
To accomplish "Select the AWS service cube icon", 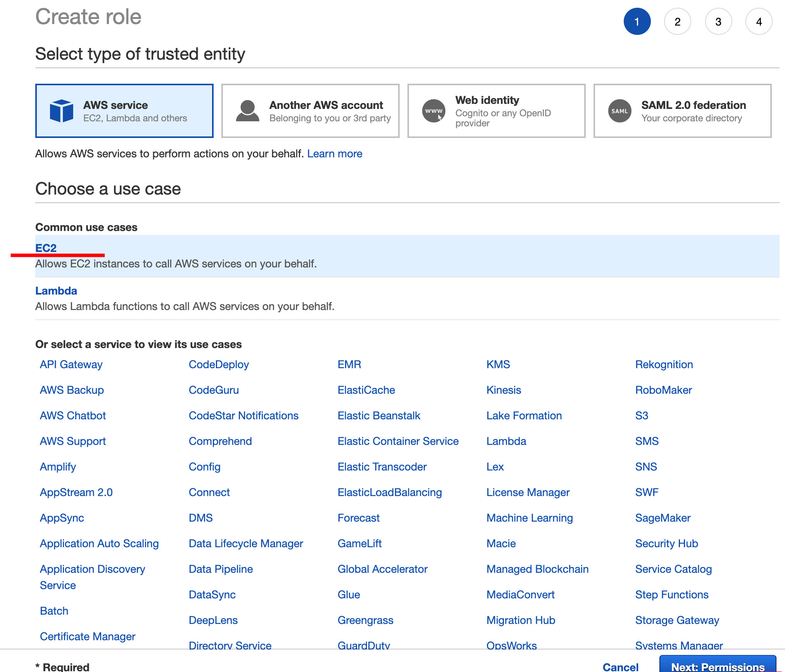I will [x=61, y=111].
